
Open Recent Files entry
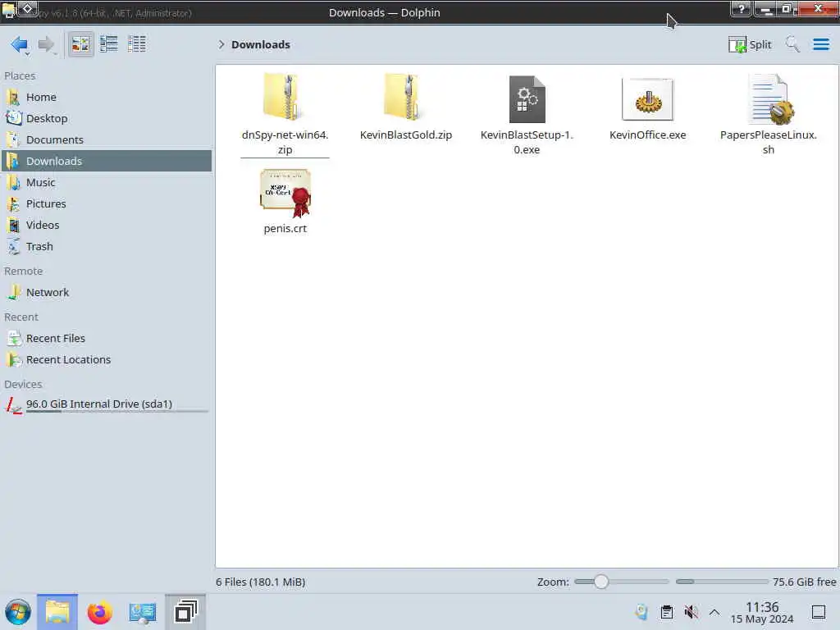click(107, 339)
